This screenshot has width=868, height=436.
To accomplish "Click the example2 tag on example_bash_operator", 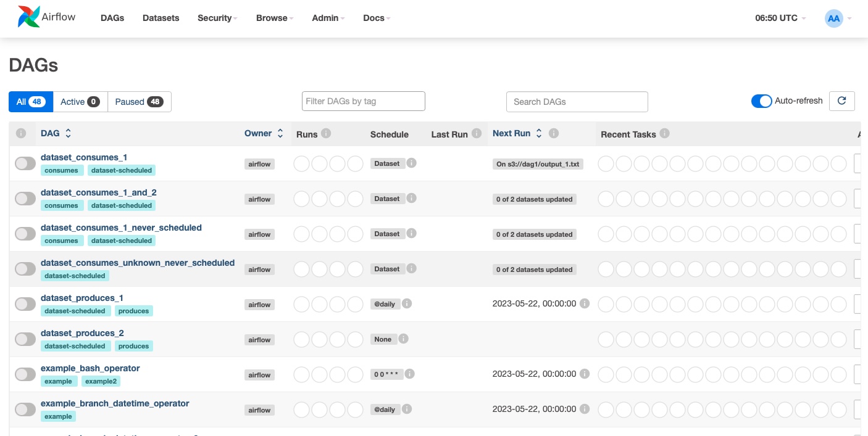I will (101, 381).
